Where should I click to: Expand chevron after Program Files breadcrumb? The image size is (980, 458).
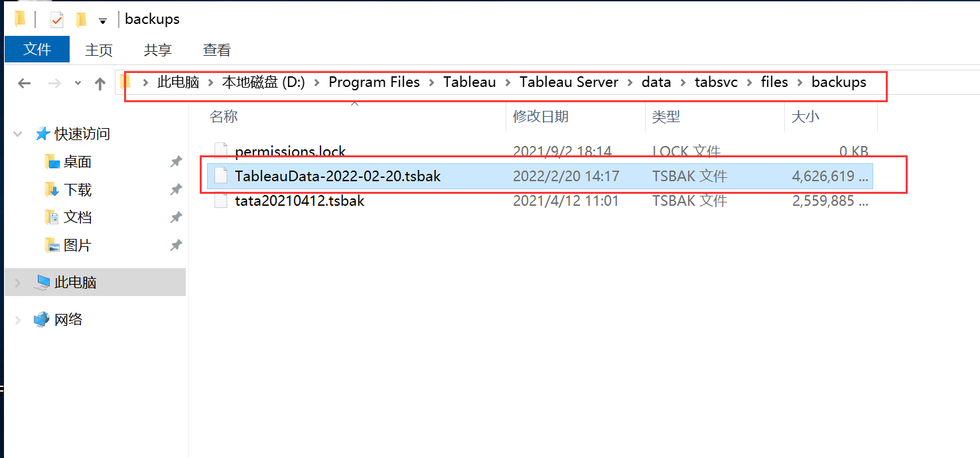(x=432, y=83)
